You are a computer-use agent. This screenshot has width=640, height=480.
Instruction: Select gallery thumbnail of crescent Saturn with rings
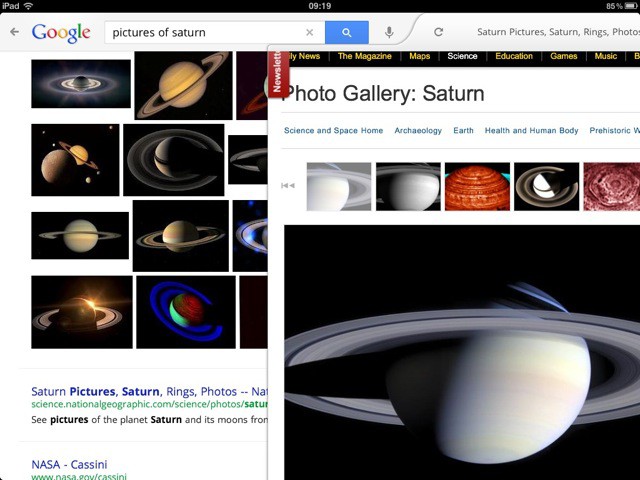click(x=547, y=187)
